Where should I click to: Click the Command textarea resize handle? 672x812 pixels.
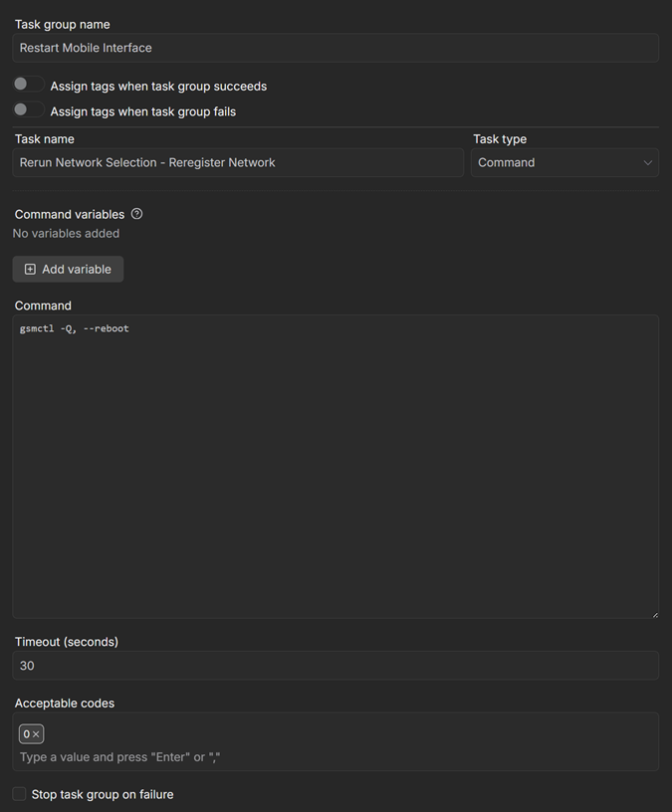653,613
